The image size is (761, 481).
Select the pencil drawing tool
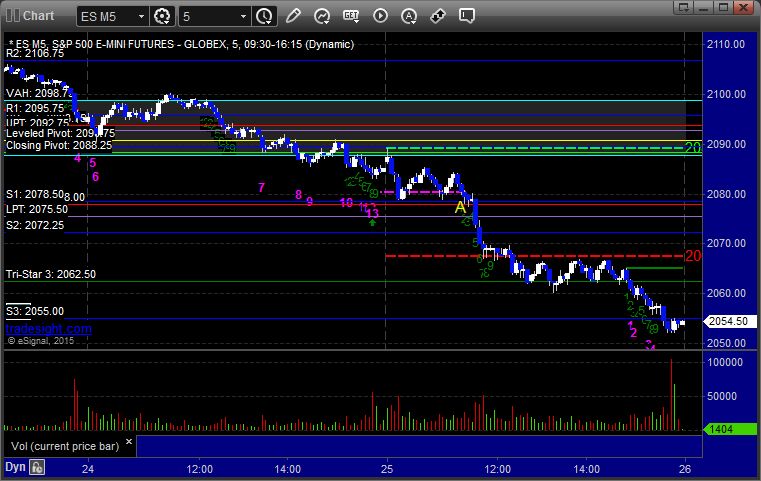click(293, 16)
